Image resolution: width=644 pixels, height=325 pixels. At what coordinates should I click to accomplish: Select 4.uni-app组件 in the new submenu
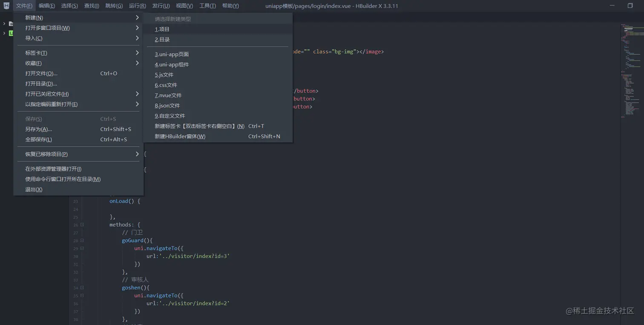click(x=218, y=64)
